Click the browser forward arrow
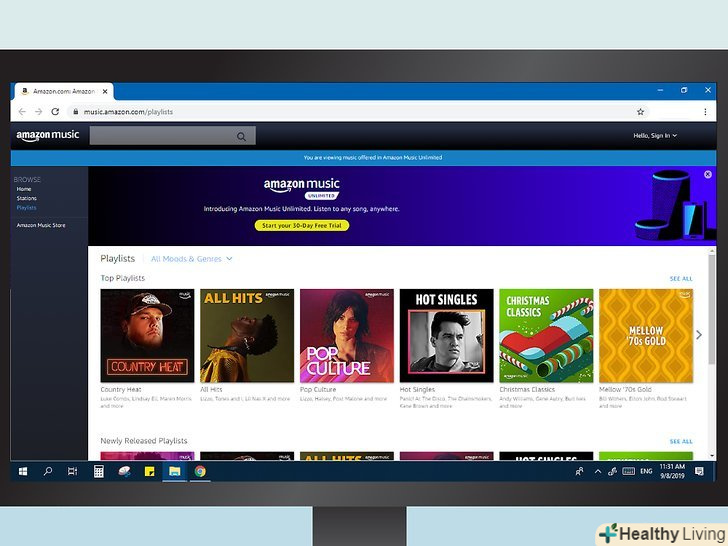 click(39, 111)
